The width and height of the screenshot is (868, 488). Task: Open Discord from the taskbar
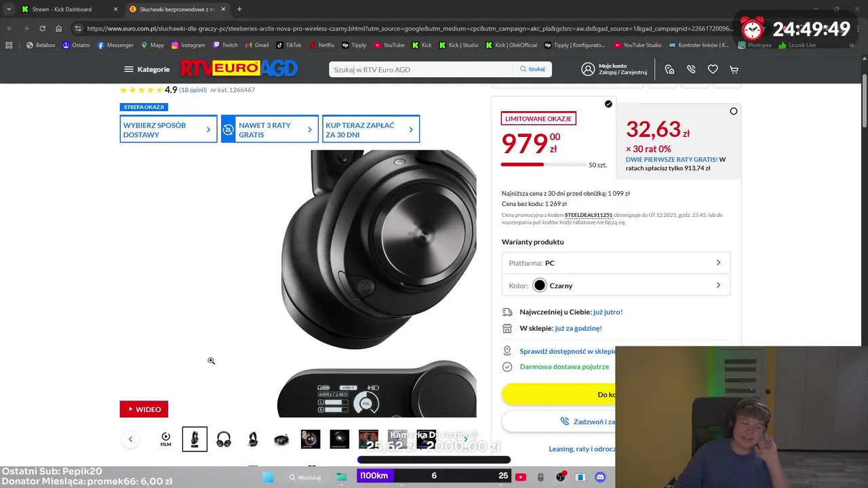(600, 476)
